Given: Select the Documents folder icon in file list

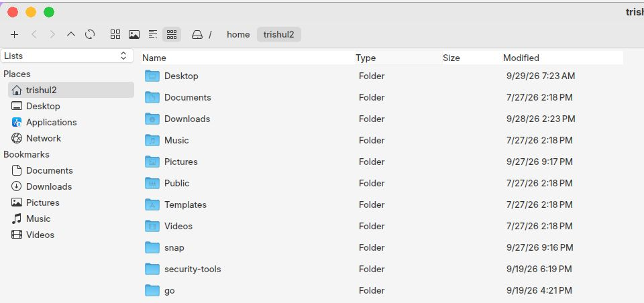Looking at the screenshot, I should (152, 97).
